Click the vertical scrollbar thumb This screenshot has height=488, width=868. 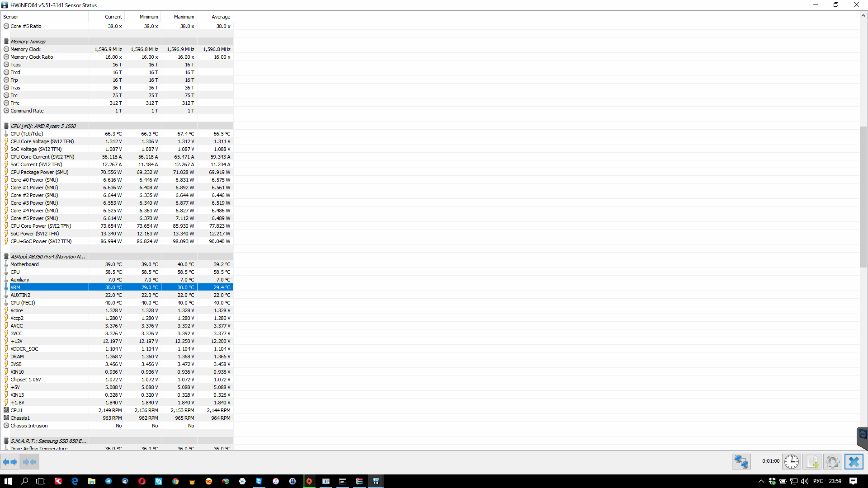tap(863, 197)
